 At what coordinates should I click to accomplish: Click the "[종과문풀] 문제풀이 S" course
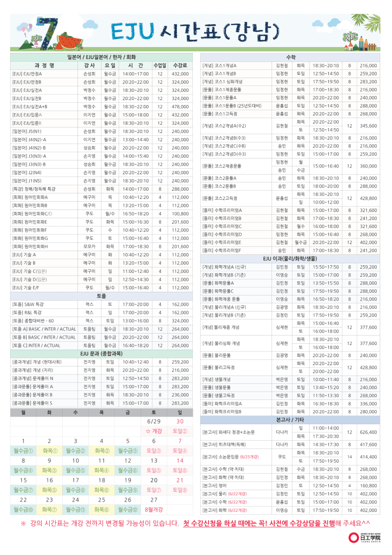tap(32, 403)
